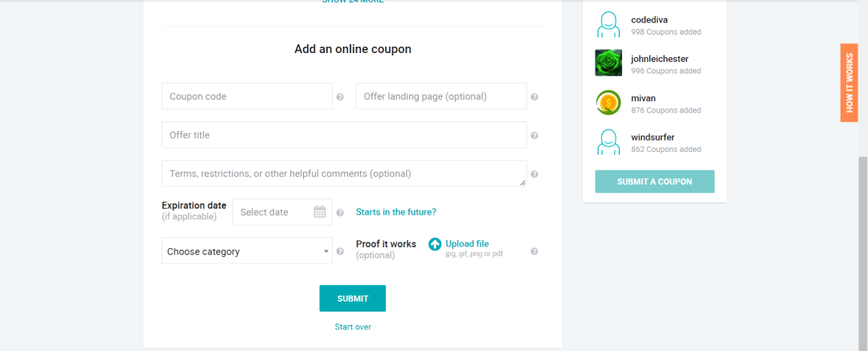The width and height of the screenshot is (868, 351).
Task: Click help icon beside Coupon code field
Action: 340,97
